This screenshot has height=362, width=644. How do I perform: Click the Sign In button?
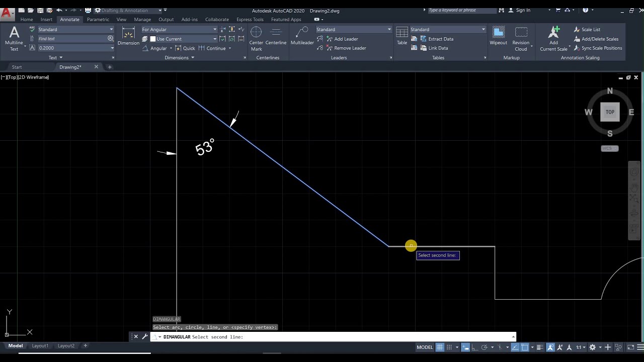tap(519, 10)
